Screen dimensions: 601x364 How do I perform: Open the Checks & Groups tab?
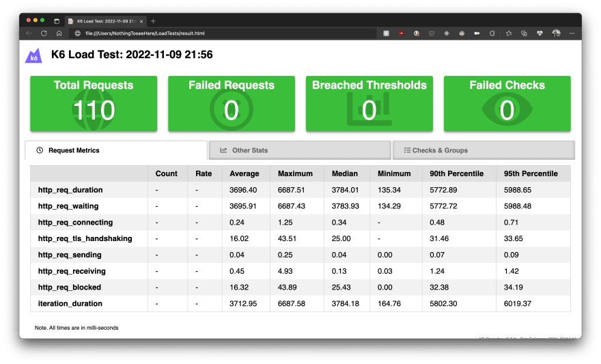tap(484, 150)
